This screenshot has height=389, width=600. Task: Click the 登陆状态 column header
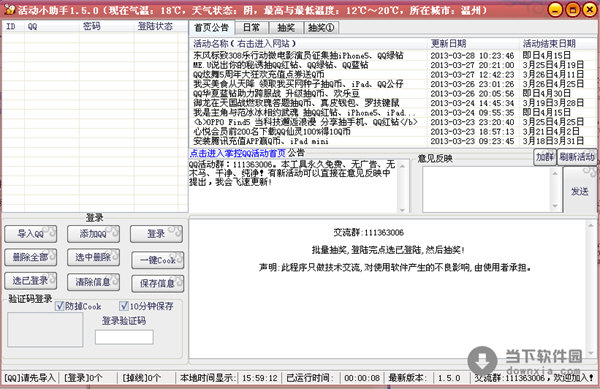(x=155, y=26)
